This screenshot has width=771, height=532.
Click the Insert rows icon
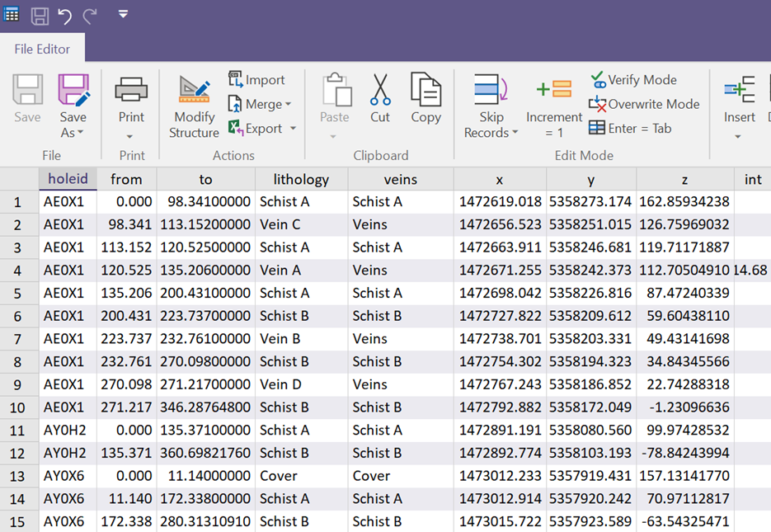pyautogui.click(x=739, y=89)
